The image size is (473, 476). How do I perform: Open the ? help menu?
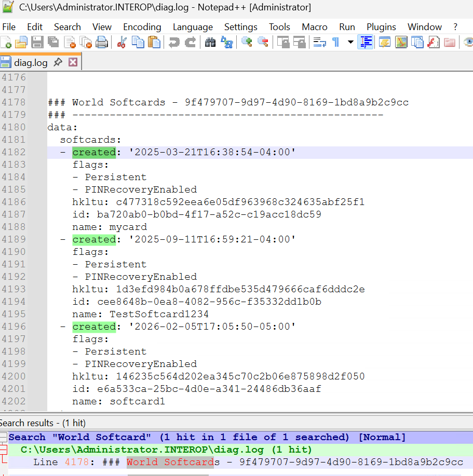point(455,27)
